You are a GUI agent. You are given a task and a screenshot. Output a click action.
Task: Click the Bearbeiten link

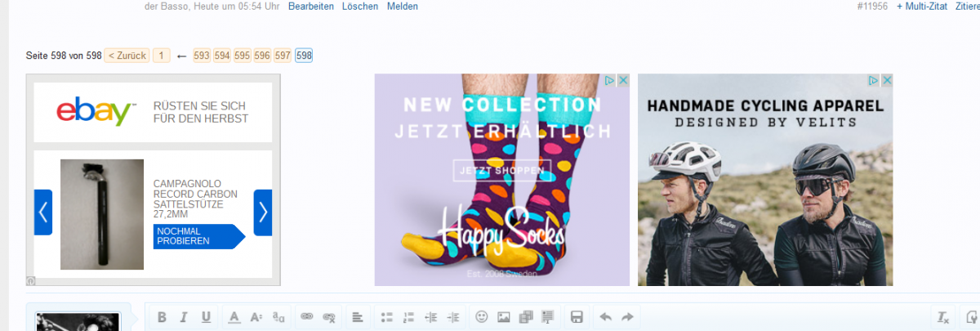pyautogui.click(x=311, y=7)
